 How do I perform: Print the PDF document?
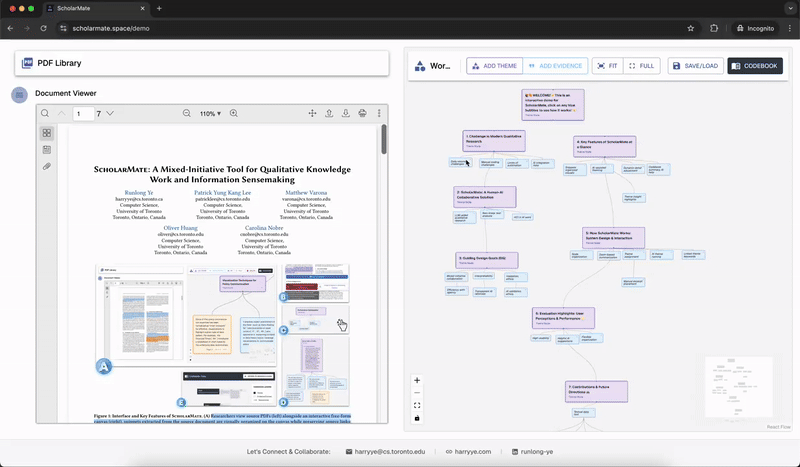tap(361, 114)
